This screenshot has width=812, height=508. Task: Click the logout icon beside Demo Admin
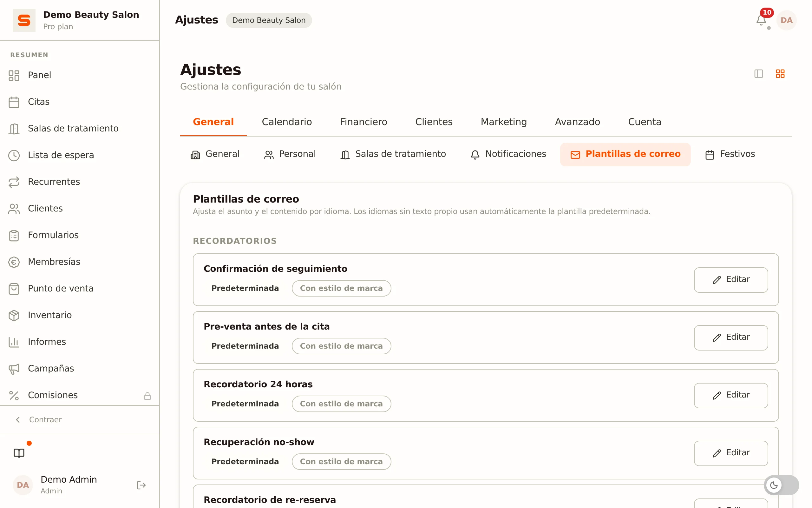pos(141,485)
